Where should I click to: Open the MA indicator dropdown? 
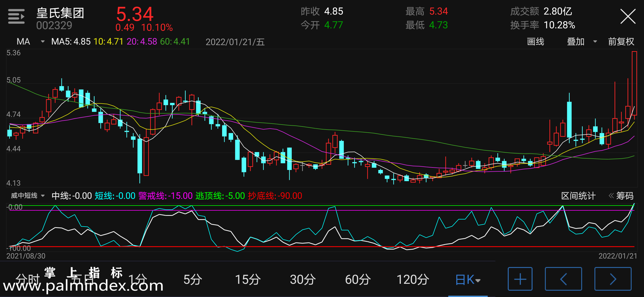30,42
